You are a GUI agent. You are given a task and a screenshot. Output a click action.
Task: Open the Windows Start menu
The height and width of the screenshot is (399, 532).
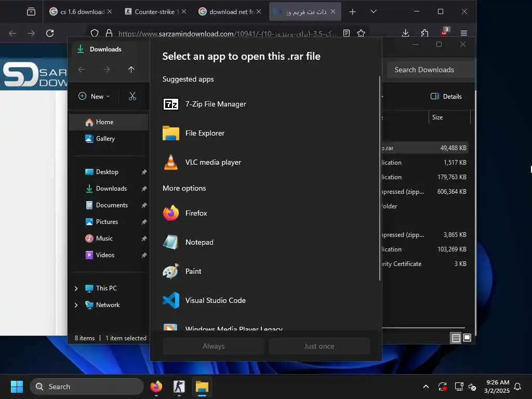click(17, 387)
